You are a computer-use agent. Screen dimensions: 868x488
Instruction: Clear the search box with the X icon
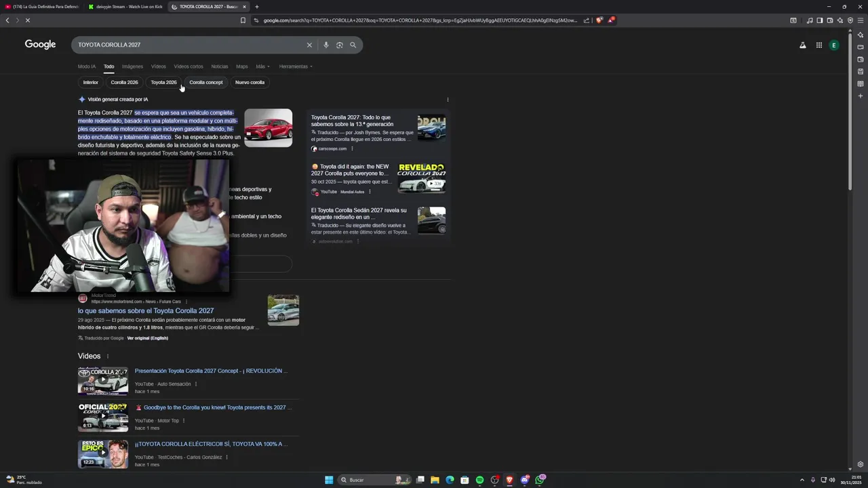pyautogui.click(x=309, y=45)
